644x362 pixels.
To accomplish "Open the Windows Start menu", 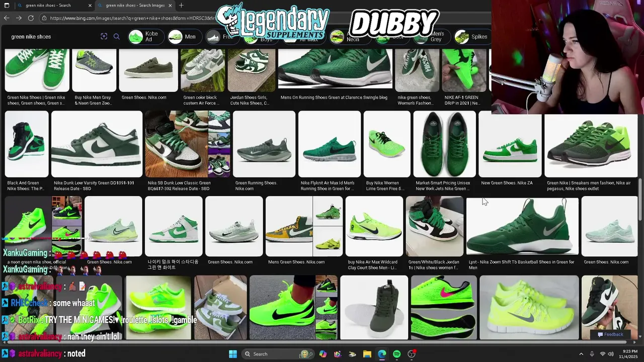I will coord(233,354).
